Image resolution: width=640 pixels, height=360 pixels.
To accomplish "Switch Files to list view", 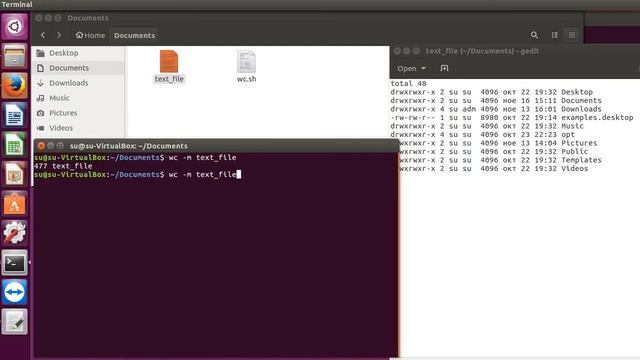I will click(555, 35).
